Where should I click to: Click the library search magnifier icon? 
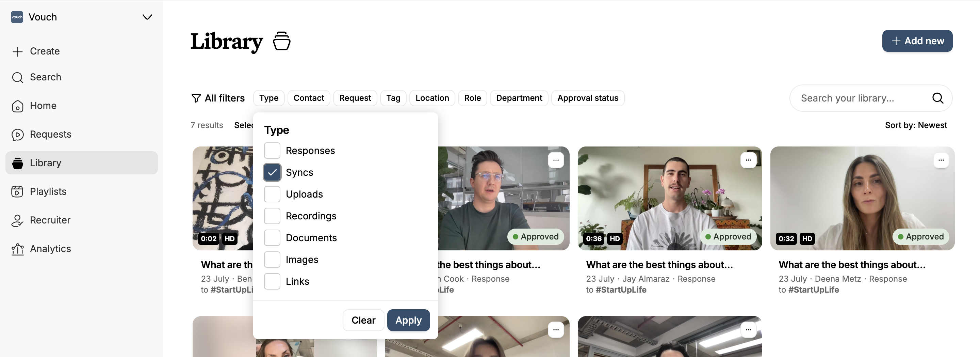[x=938, y=98]
